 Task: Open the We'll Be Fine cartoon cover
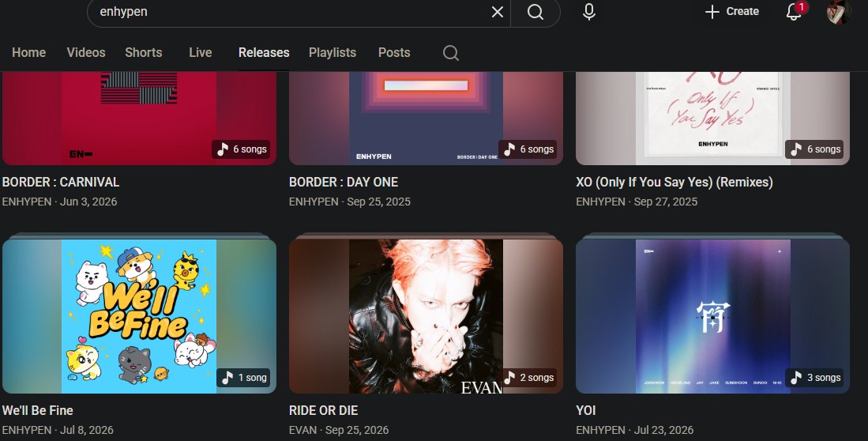click(139, 316)
